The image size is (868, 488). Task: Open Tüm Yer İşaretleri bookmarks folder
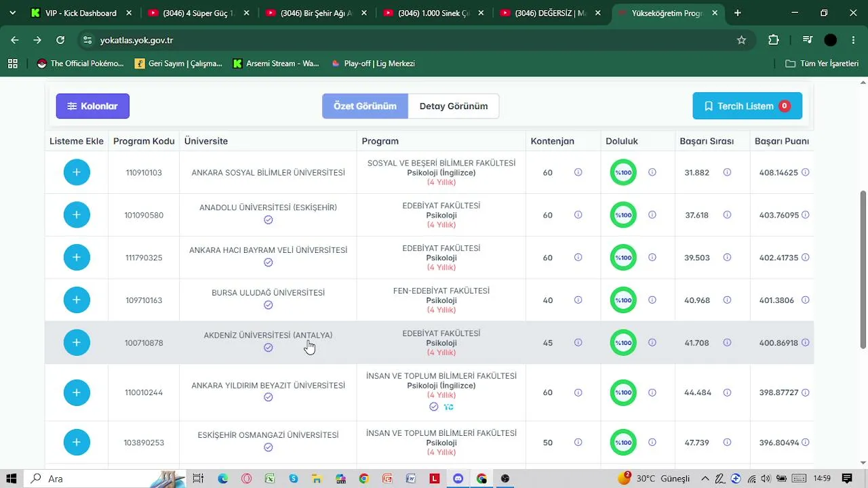pos(822,63)
